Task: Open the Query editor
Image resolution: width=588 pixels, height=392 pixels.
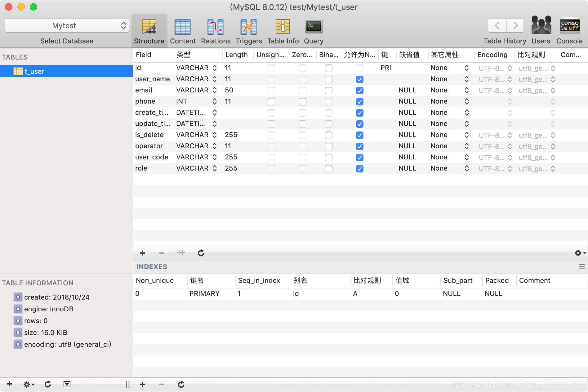Action: [314, 31]
